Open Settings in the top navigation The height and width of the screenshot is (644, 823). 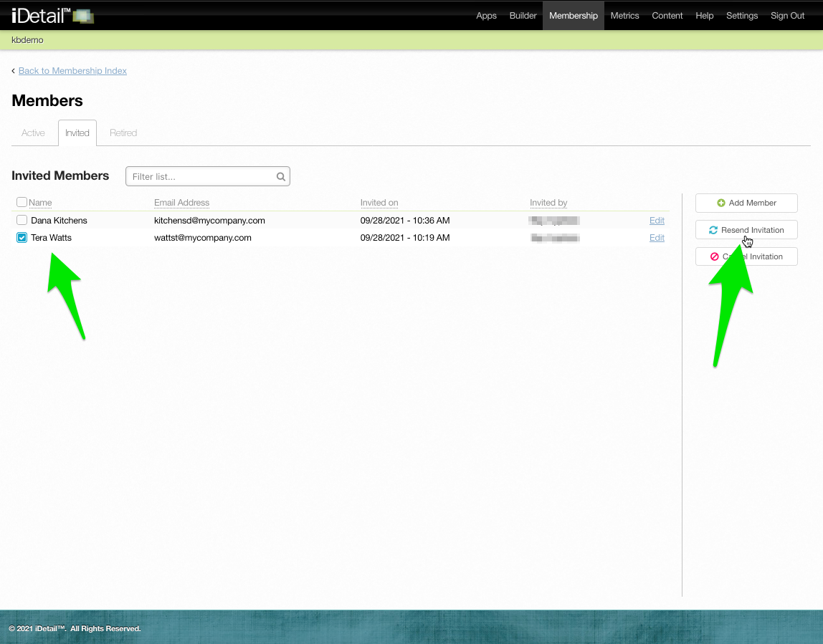742,16
